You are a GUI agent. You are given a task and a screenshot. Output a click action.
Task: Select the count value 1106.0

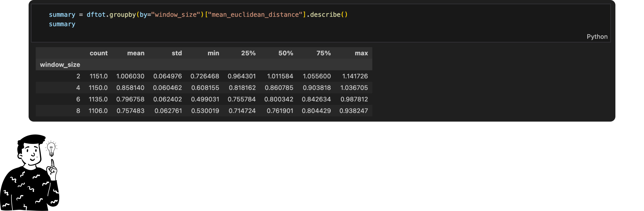[x=98, y=111]
